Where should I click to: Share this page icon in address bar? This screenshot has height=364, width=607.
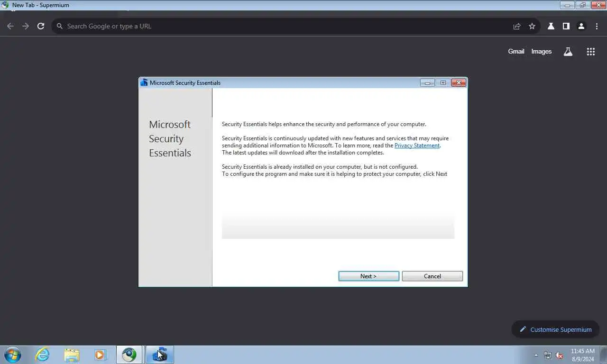pyautogui.click(x=517, y=26)
